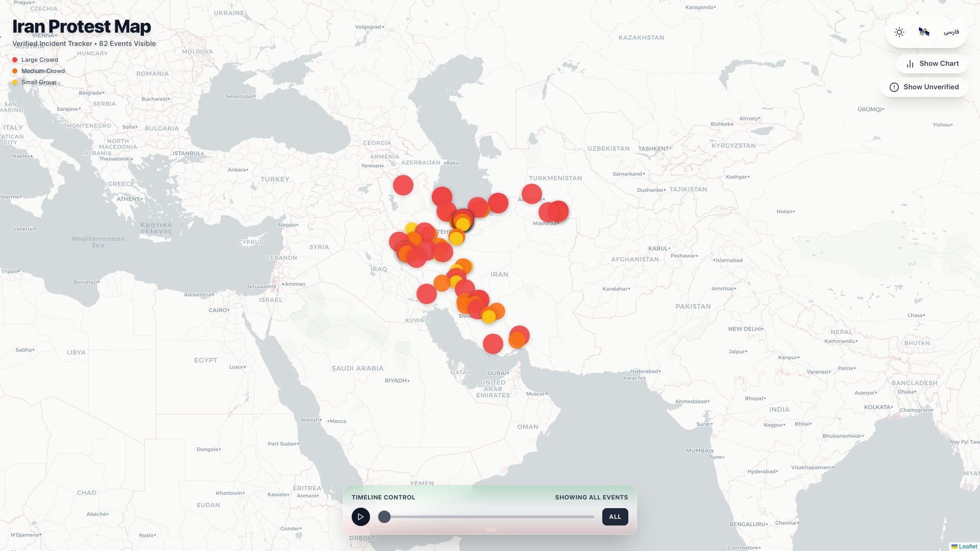
Task: Toggle the Show Unverified button
Action: (x=924, y=87)
